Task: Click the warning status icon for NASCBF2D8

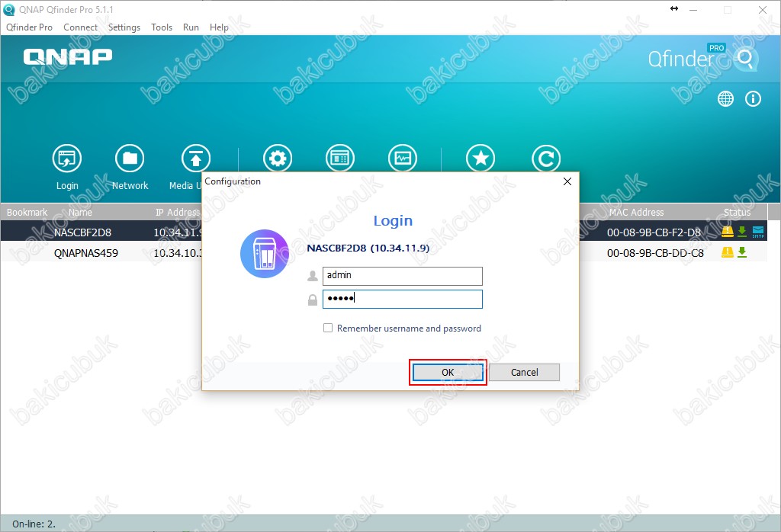Action: [727, 232]
